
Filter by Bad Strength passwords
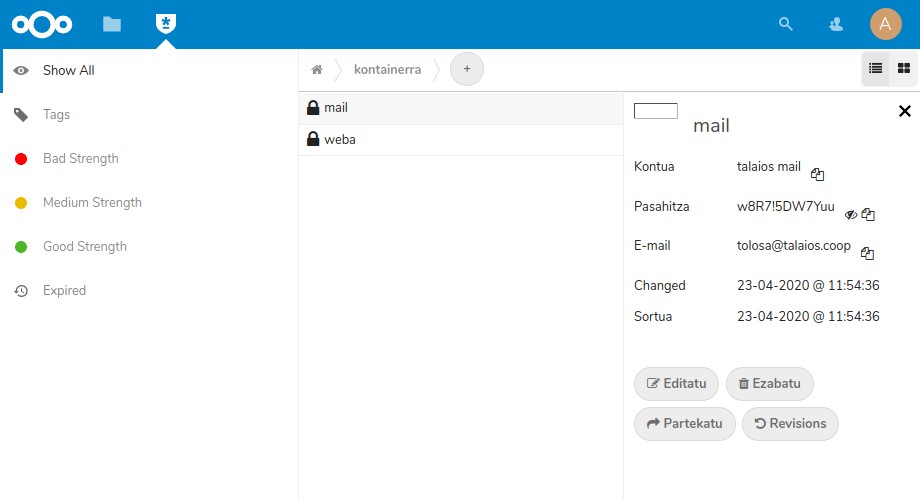point(80,159)
